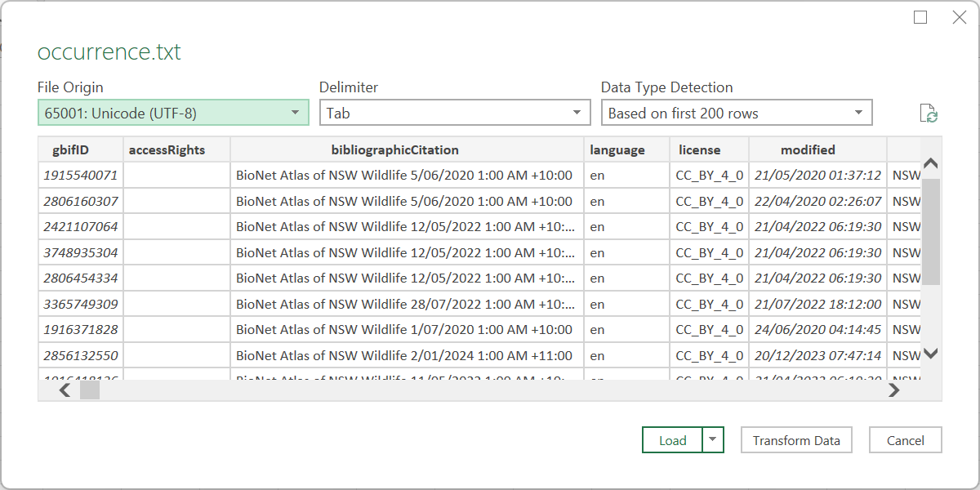
Task: Maximize the dialog window
Action: pyautogui.click(x=920, y=17)
